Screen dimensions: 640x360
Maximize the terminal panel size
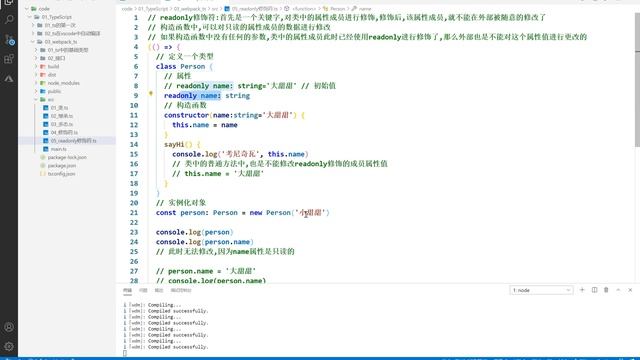618,290
